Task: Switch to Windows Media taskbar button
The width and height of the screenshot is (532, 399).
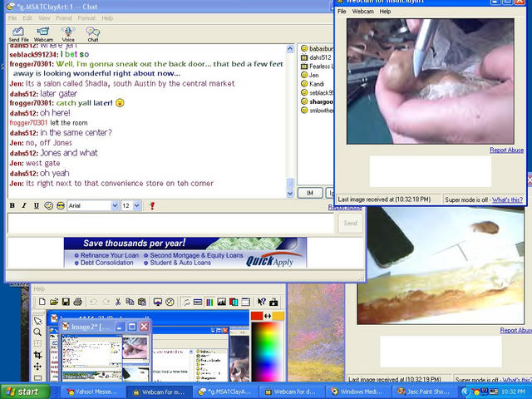Action: (357, 392)
